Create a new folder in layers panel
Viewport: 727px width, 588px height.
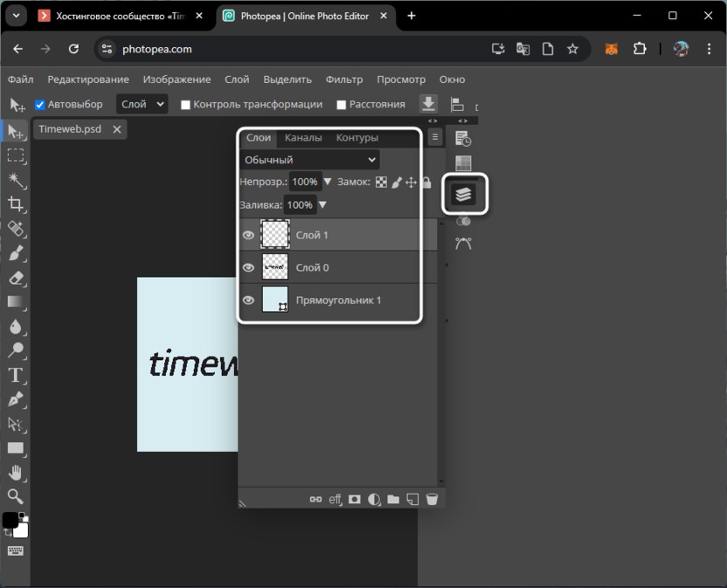tap(393, 500)
